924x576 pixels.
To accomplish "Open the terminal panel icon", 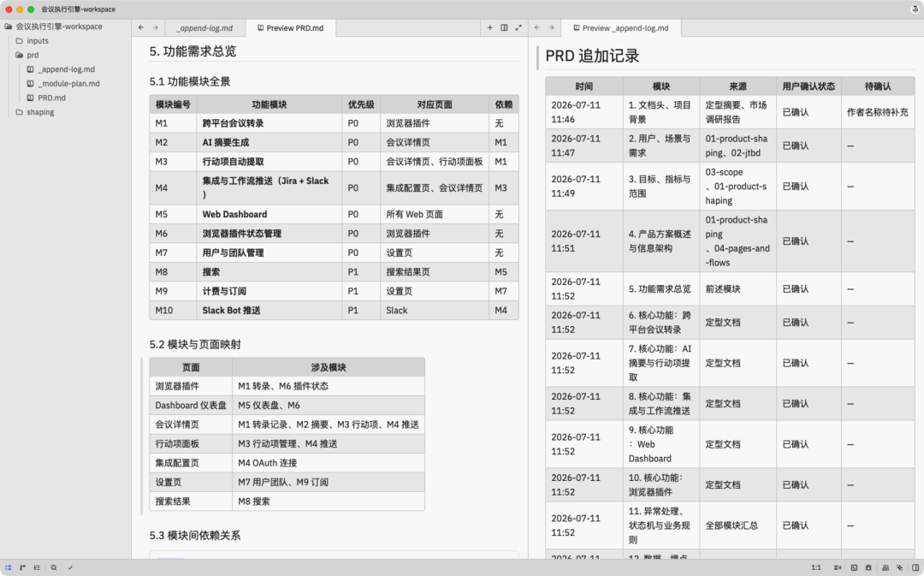I will 854,567.
